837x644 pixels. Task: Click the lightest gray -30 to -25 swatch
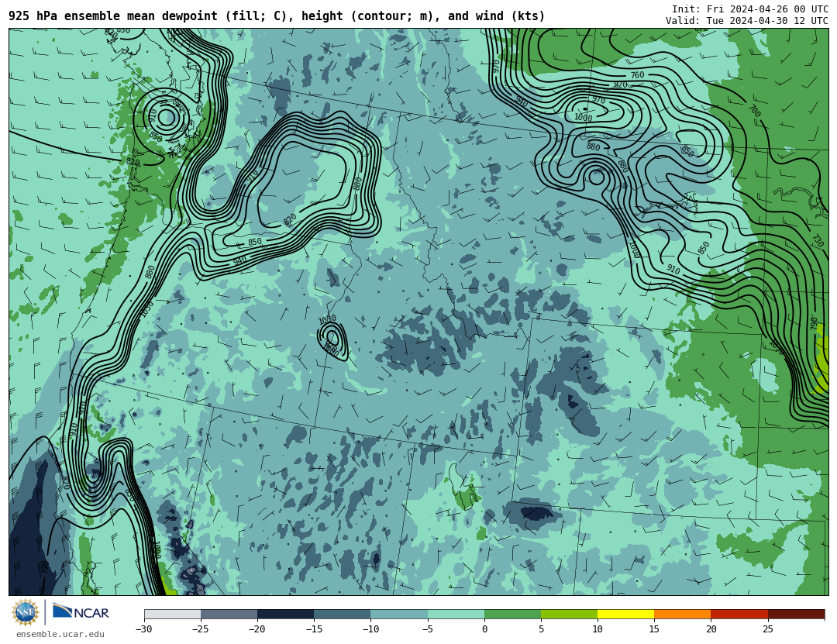tap(172, 615)
